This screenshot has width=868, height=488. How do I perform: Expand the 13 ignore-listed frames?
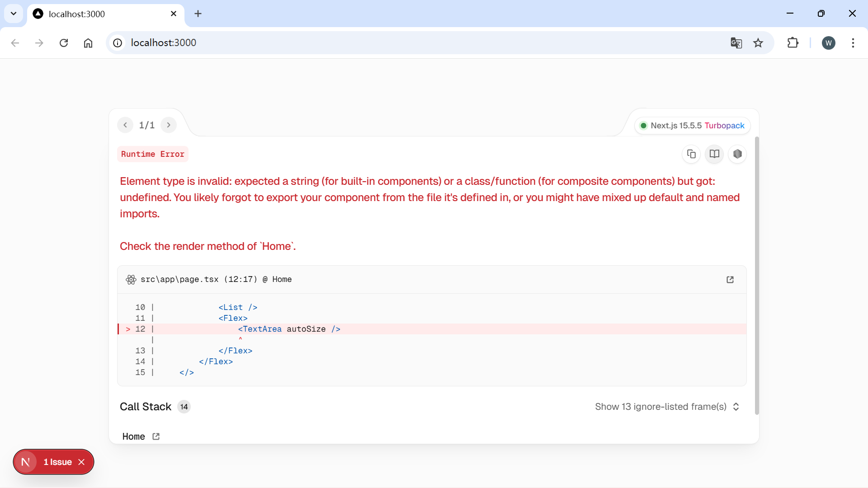[667, 407]
